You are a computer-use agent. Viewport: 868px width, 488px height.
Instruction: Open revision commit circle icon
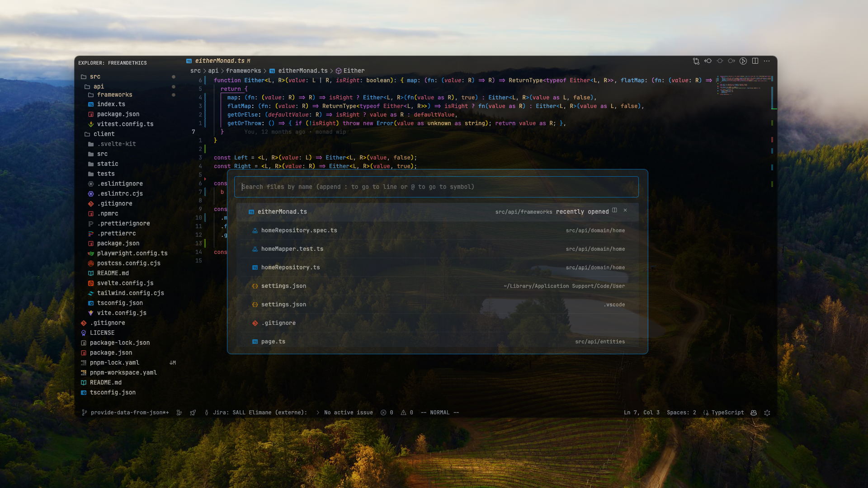point(720,61)
